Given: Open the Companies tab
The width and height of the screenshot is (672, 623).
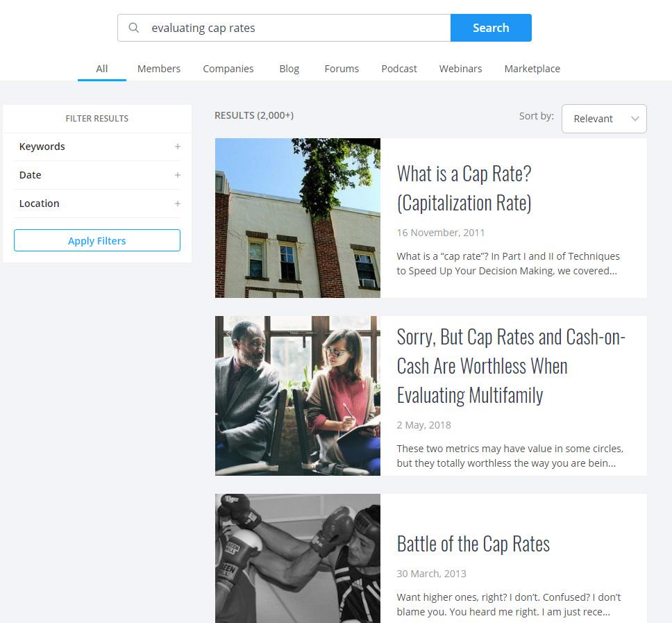Looking at the screenshot, I should (x=228, y=69).
